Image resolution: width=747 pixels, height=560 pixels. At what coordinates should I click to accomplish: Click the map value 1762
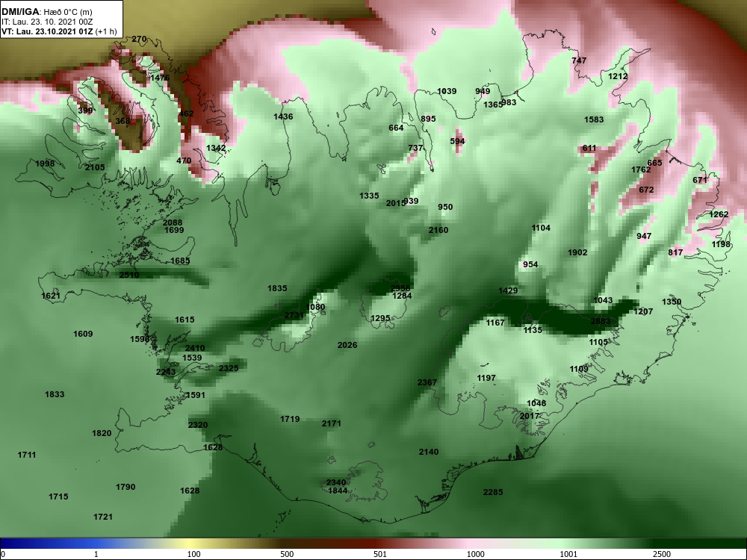(641, 169)
